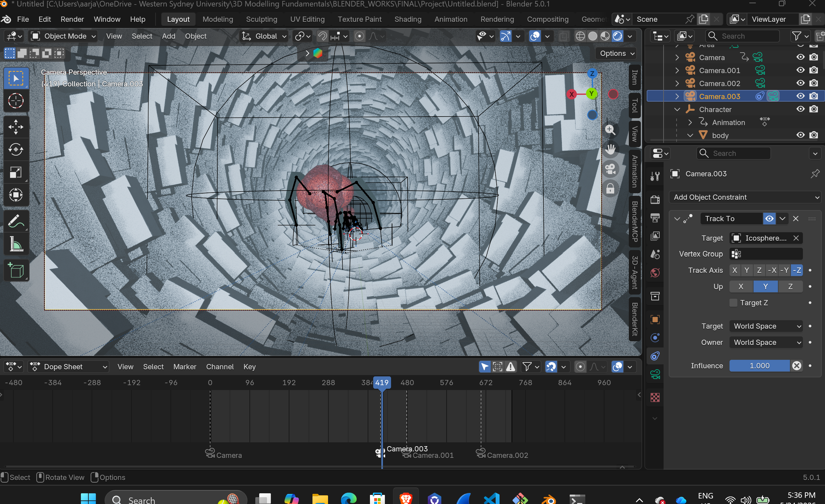Toggle viewport gizmos button
825x504 pixels.
click(506, 36)
